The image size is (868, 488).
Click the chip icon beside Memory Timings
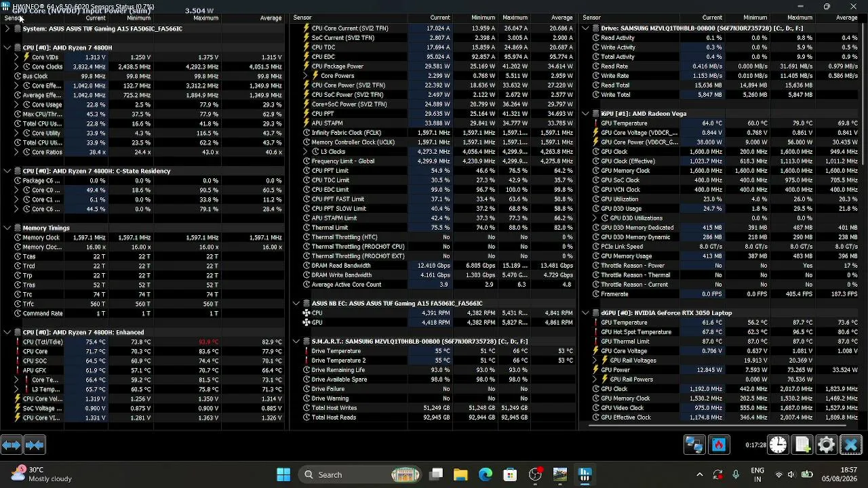pyautogui.click(x=16, y=228)
